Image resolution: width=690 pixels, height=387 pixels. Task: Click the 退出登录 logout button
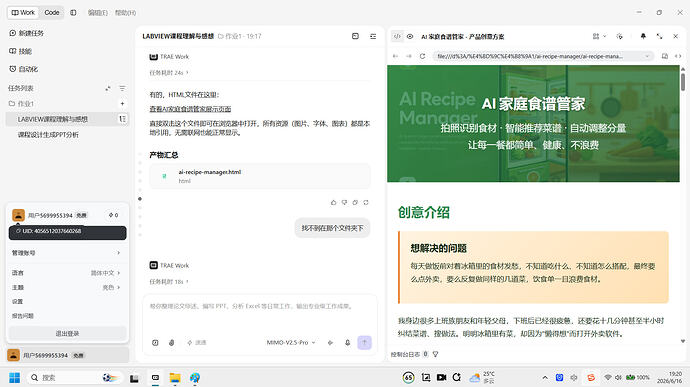tap(67, 333)
